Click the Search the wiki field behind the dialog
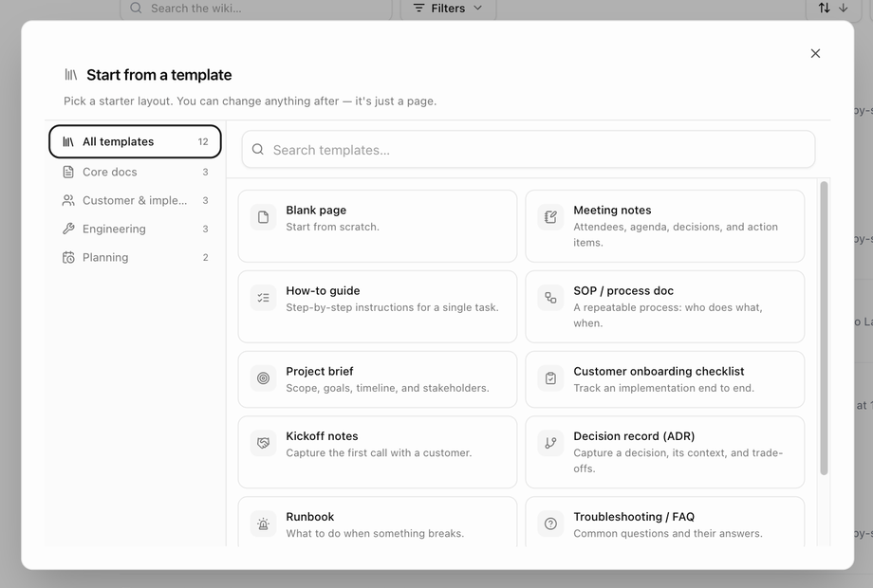 pyautogui.click(x=256, y=9)
